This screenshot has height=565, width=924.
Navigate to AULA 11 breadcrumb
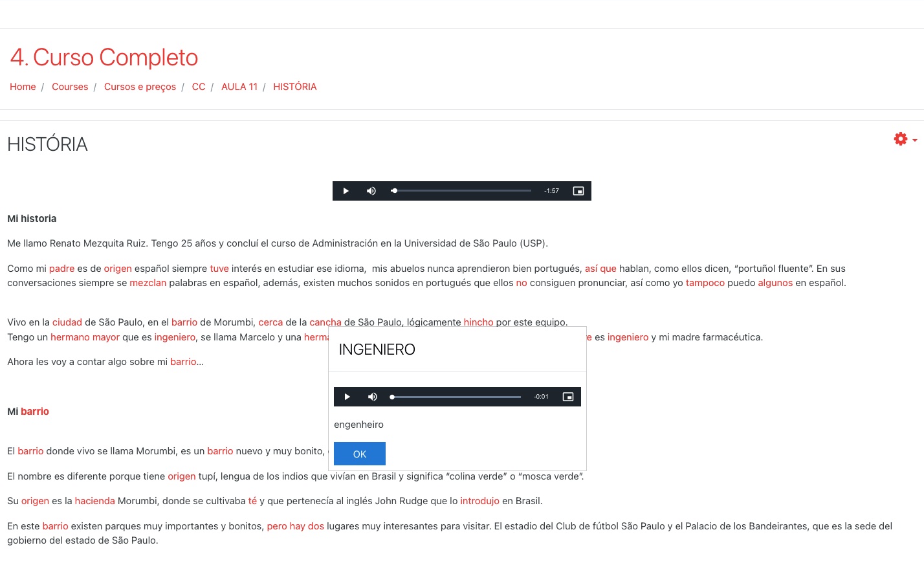239,87
